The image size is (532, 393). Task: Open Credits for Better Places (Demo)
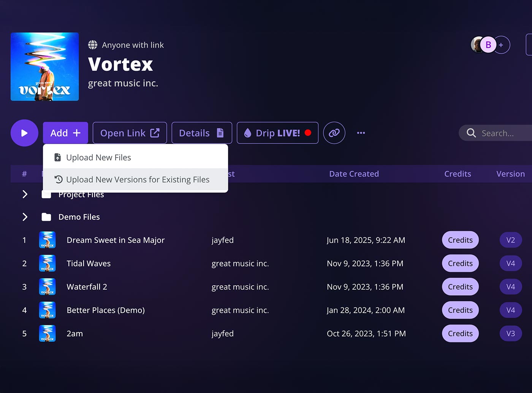point(460,310)
